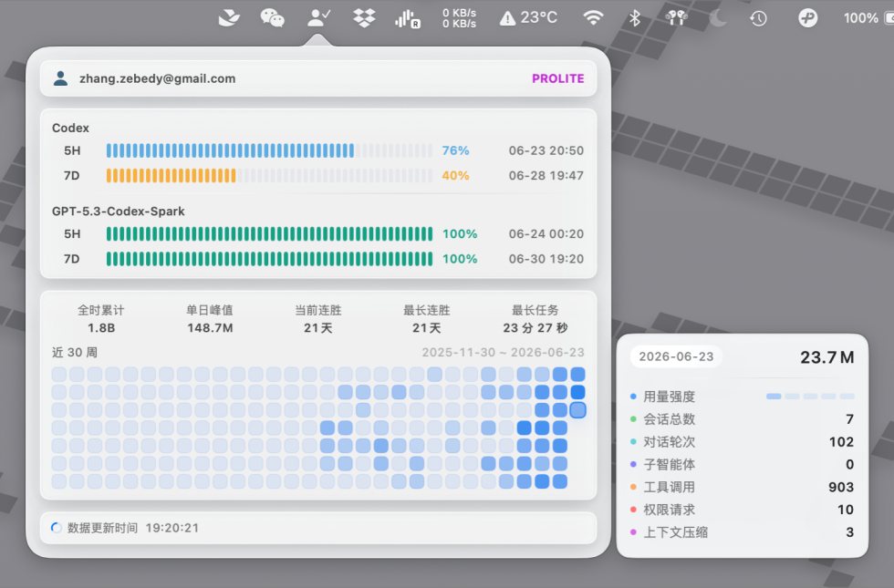Click the 06-28 19:47 reset time
Viewport: 894px width, 588px height.
546,175
